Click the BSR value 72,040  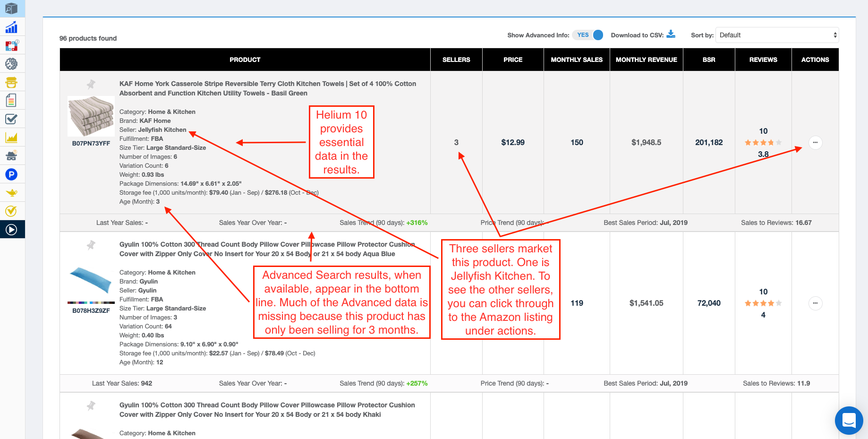pyautogui.click(x=709, y=303)
